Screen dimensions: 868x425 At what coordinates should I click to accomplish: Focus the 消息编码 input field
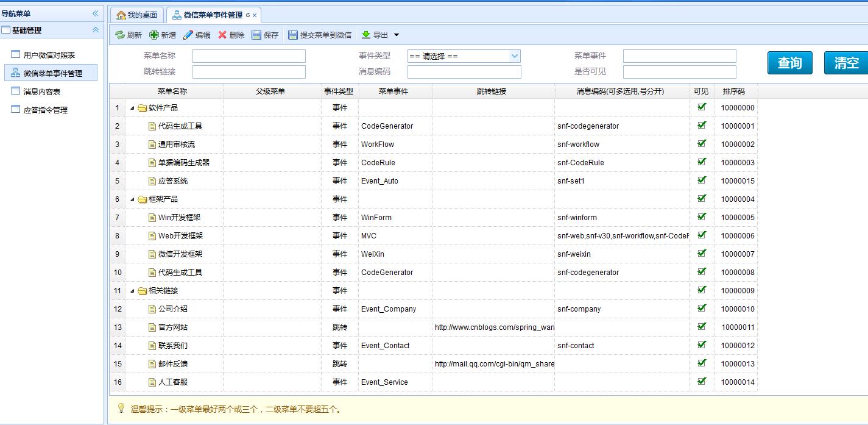[464, 72]
